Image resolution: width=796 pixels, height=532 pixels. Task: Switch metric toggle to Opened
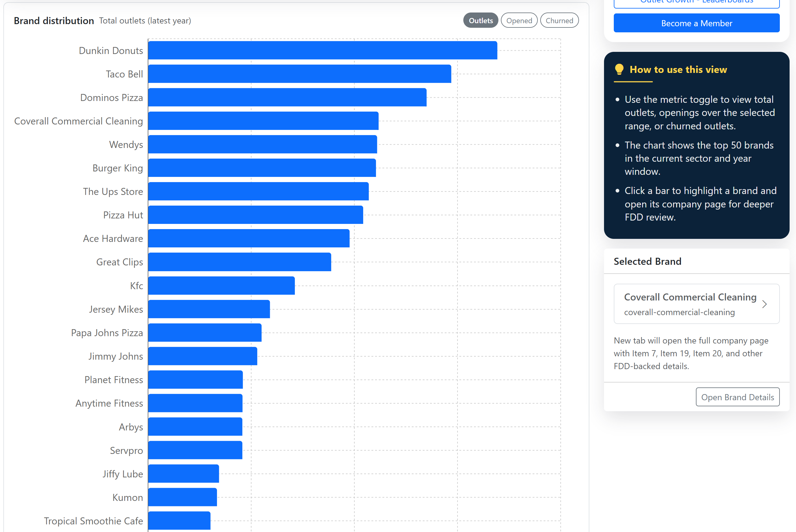click(519, 20)
